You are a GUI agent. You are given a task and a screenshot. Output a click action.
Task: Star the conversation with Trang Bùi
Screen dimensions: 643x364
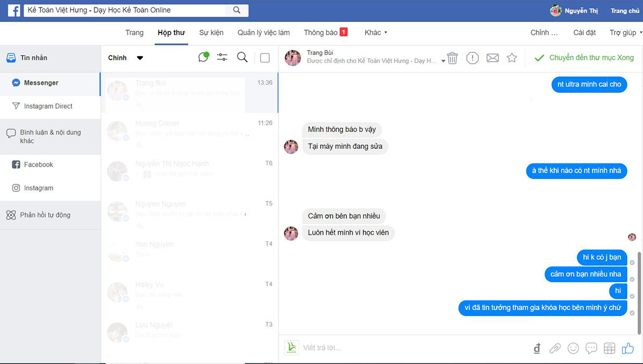tap(512, 58)
